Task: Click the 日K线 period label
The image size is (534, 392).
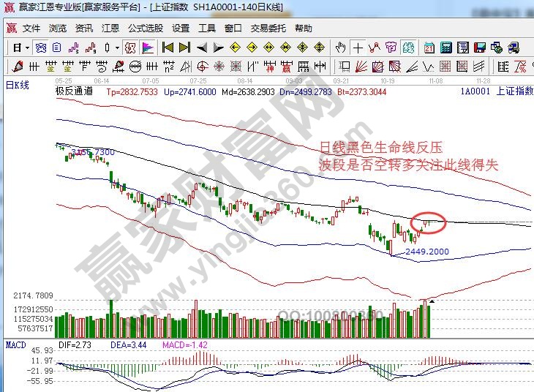Action: tap(17, 86)
